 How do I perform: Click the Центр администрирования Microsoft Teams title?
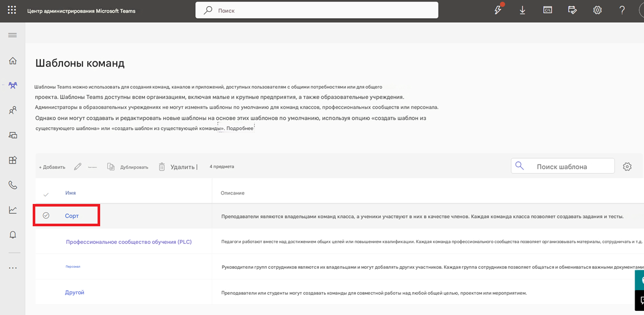click(x=81, y=11)
